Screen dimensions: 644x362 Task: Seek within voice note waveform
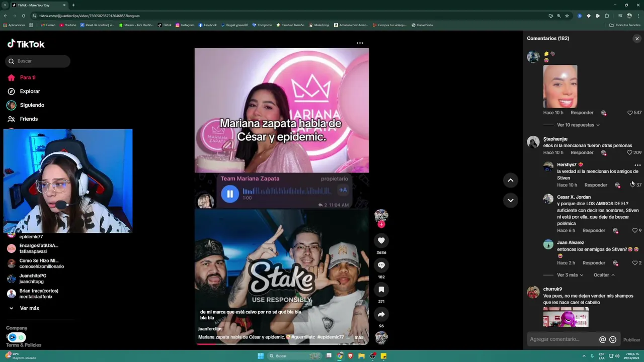click(286, 191)
